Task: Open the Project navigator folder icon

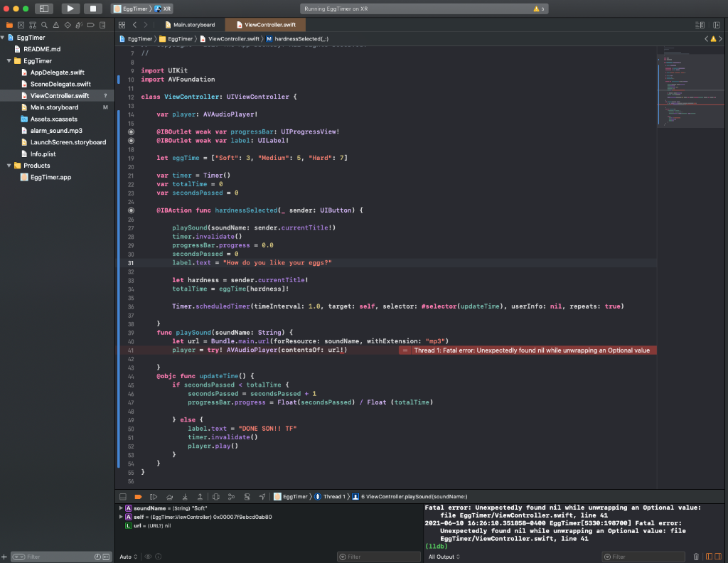Action: (x=9, y=25)
